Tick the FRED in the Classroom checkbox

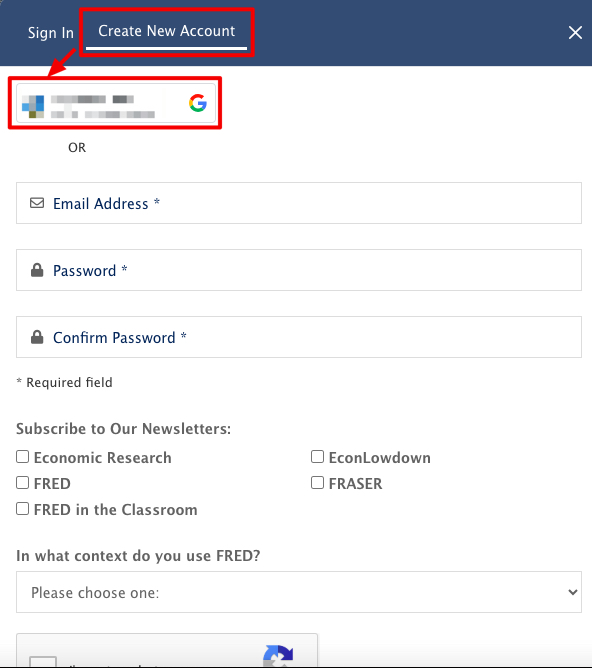tap(23, 509)
